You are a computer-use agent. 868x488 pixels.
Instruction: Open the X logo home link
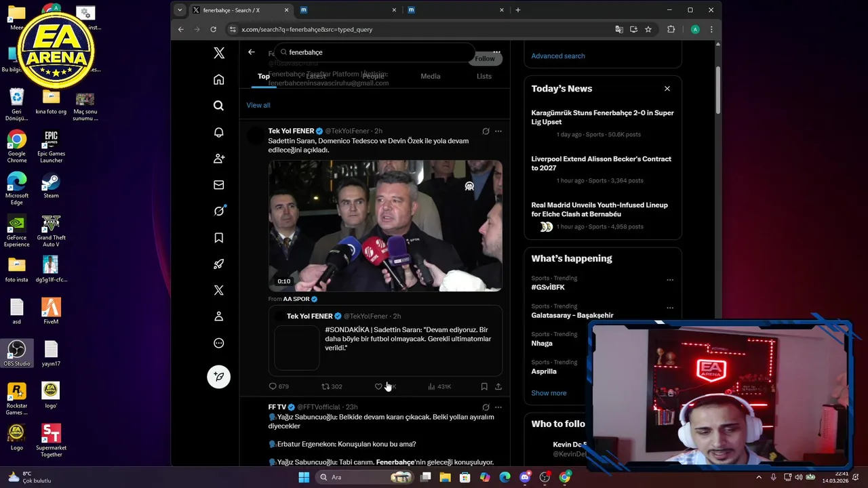pos(218,53)
